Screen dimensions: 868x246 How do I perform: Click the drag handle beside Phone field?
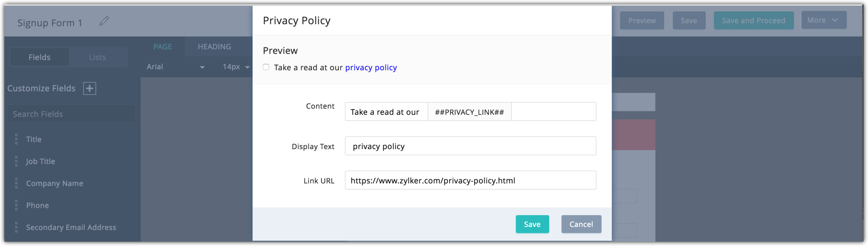[x=16, y=206]
